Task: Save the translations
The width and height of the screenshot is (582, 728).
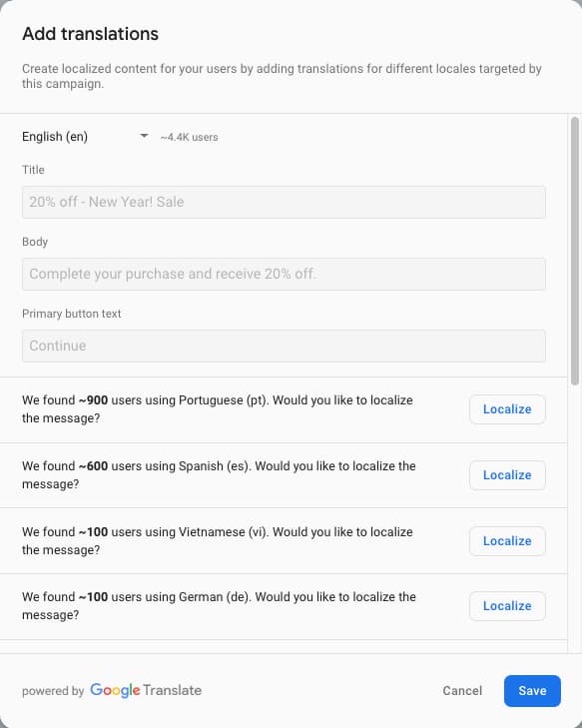Action: [x=532, y=691]
